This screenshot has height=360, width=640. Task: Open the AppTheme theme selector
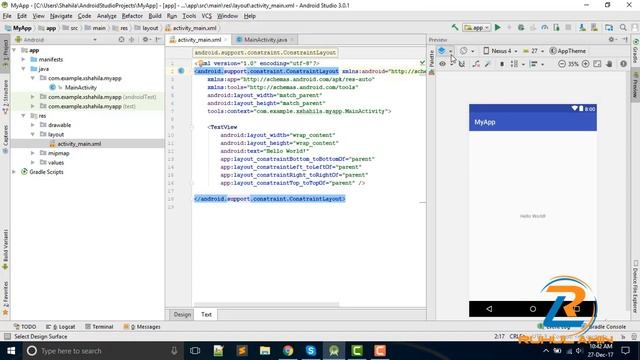coord(568,51)
